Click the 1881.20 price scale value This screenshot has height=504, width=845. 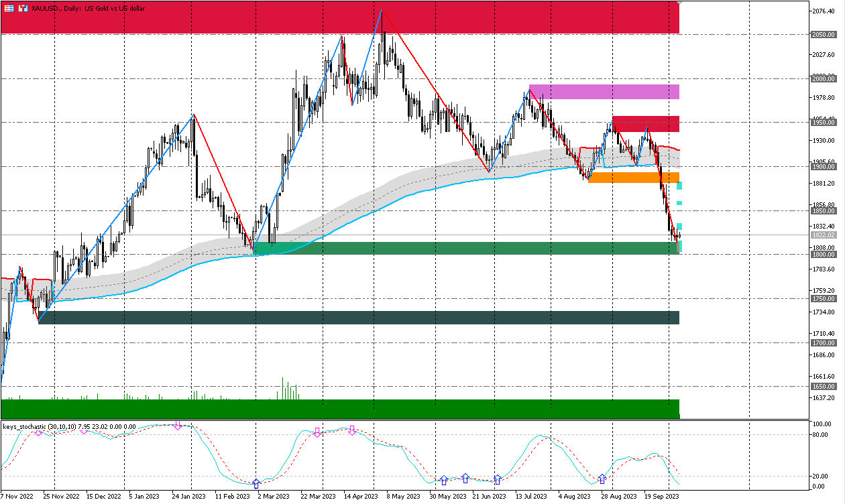(x=822, y=183)
